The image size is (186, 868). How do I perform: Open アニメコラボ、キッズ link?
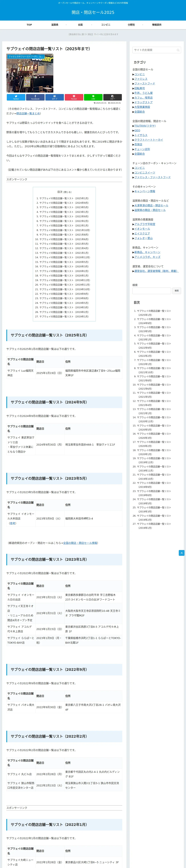click(x=147, y=257)
